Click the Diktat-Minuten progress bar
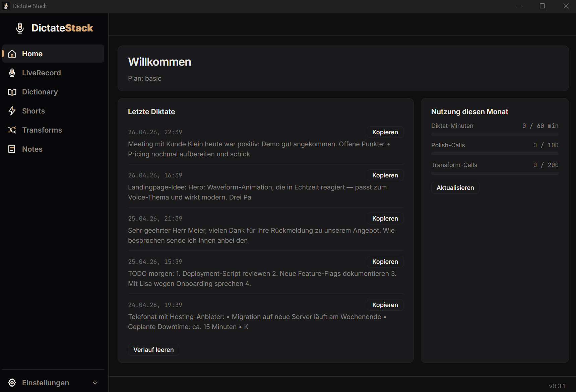The image size is (576, 392). (495, 134)
